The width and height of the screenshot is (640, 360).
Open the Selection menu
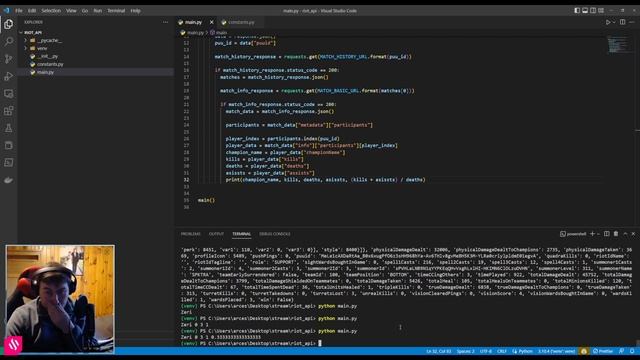[x=51, y=11]
